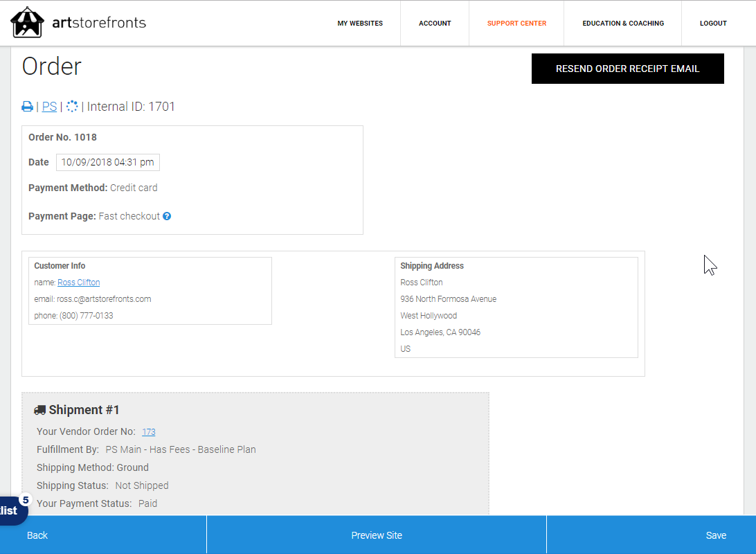Go to the Account menu item
The height and width of the screenshot is (554, 756).
point(435,24)
